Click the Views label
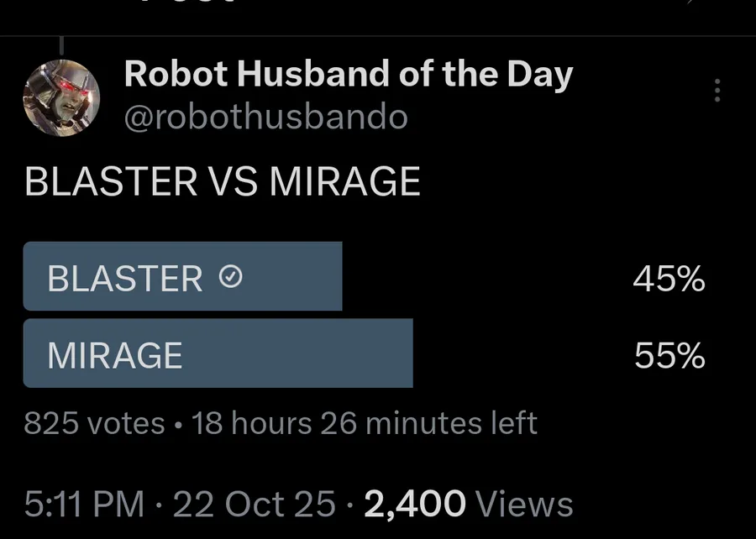The height and width of the screenshot is (539, 756). [524, 504]
